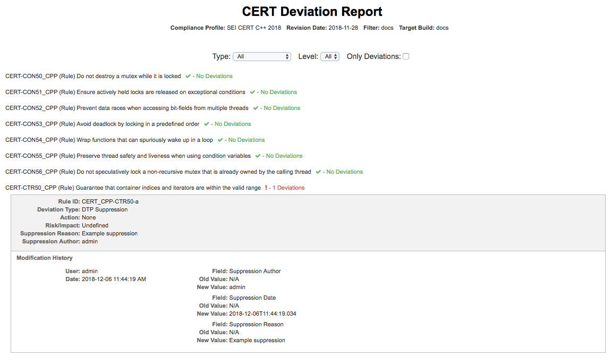Click Field value 'Suppression Author' in history
Screen dimensions: 611x364
click(x=255, y=271)
